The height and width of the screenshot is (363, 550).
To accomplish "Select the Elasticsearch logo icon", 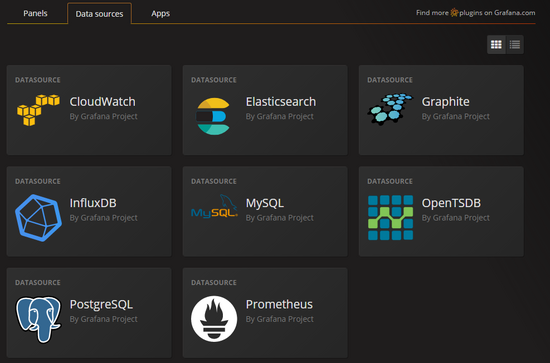I will click(x=213, y=116).
